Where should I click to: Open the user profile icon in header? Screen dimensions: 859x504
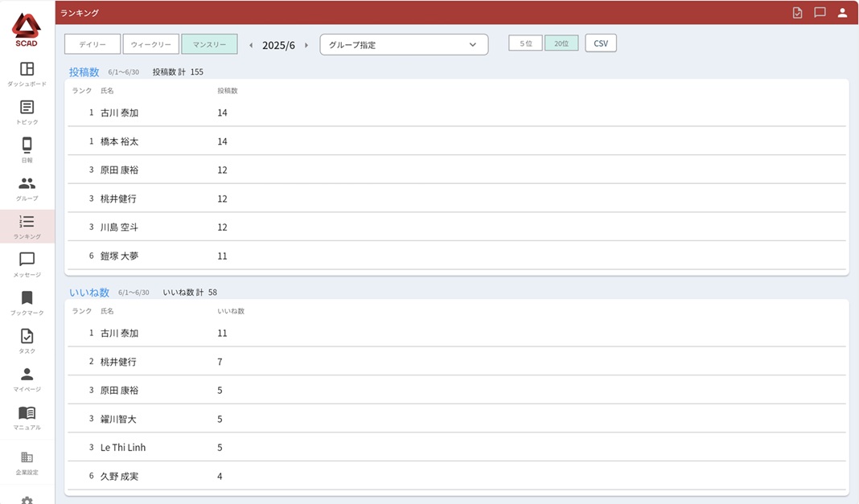[842, 13]
